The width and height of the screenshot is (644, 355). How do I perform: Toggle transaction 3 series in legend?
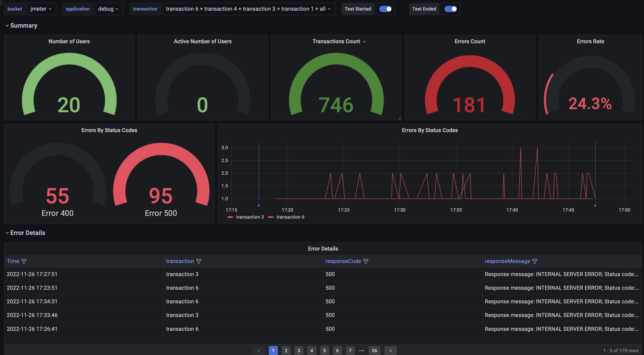point(250,217)
